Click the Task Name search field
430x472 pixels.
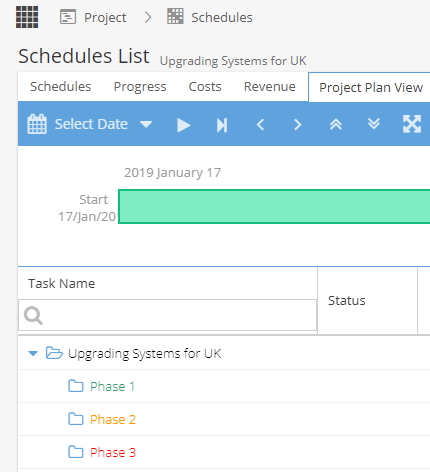(167, 315)
